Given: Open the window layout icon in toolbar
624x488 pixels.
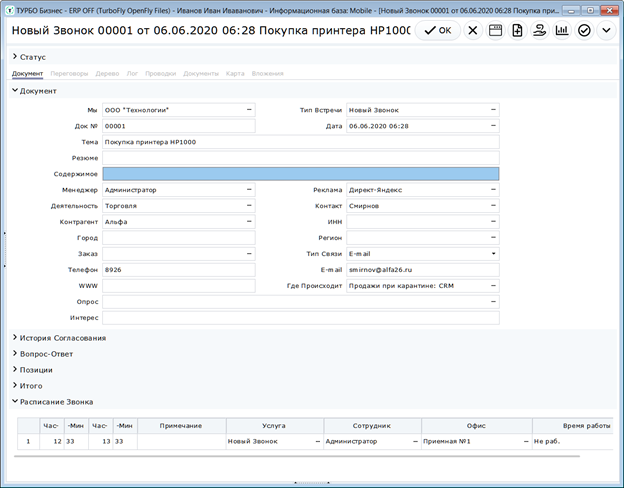Looking at the screenshot, I should click(495, 30).
